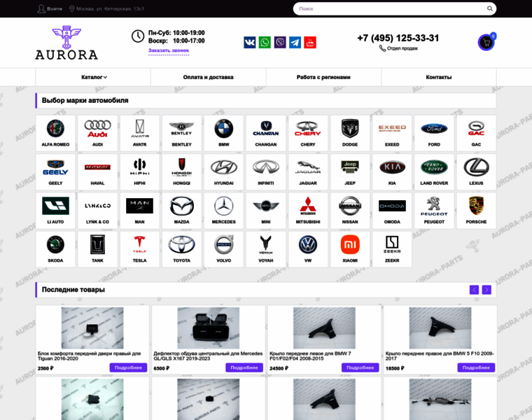Viewport: 532px width, 420px height.
Task: Select the VW brand tile
Action: click(308, 249)
